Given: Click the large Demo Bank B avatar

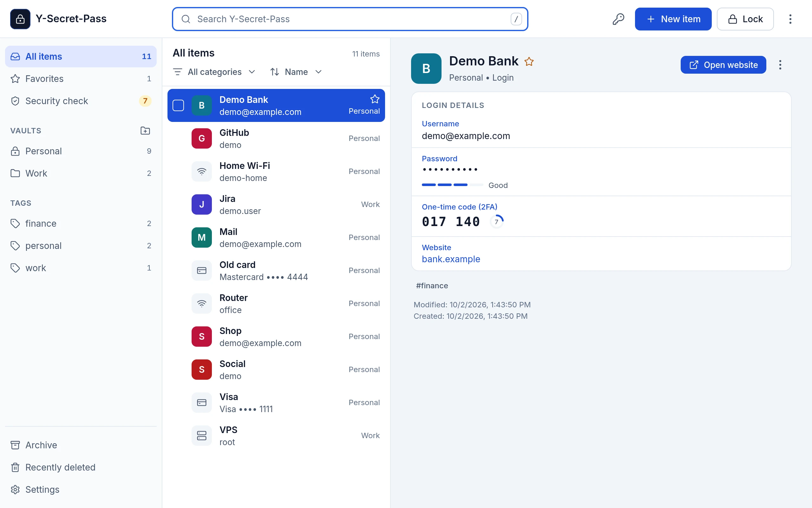Looking at the screenshot, I should pyautogui.click(x=426, y=69).
